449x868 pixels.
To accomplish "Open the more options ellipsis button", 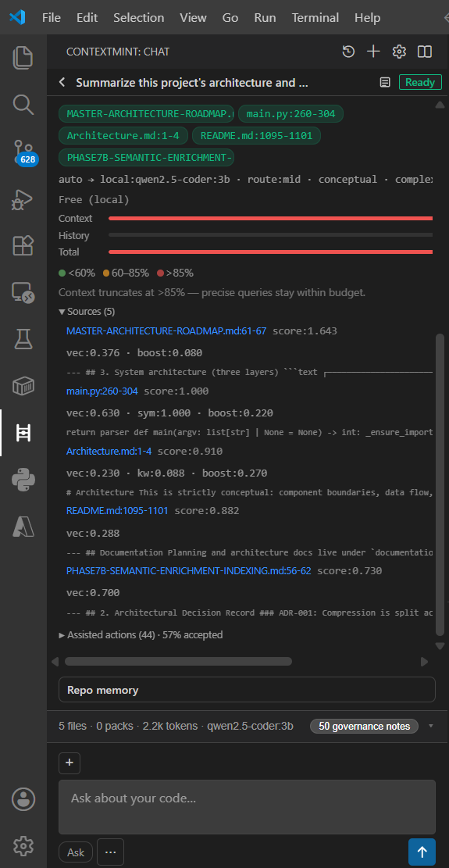I will click(x=110, y=852).
